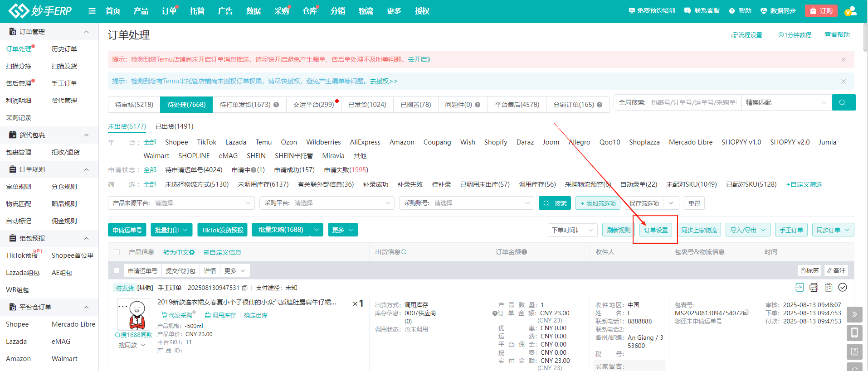This screenshot has height=371, width=868.
Task: Open the arrow next to 批量采购(1688)
Action: click(317, 230)
